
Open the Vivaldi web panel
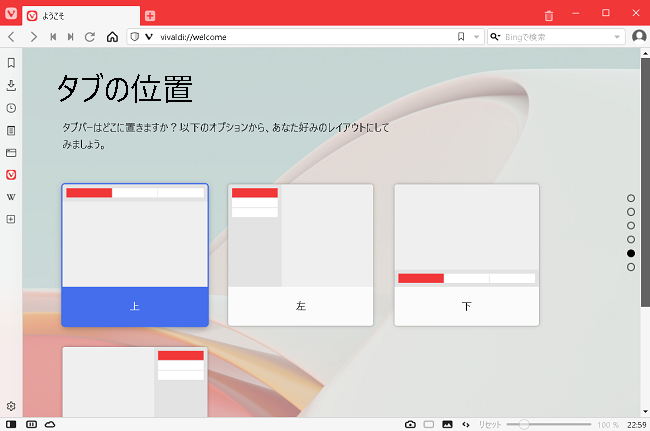[11, 175]
